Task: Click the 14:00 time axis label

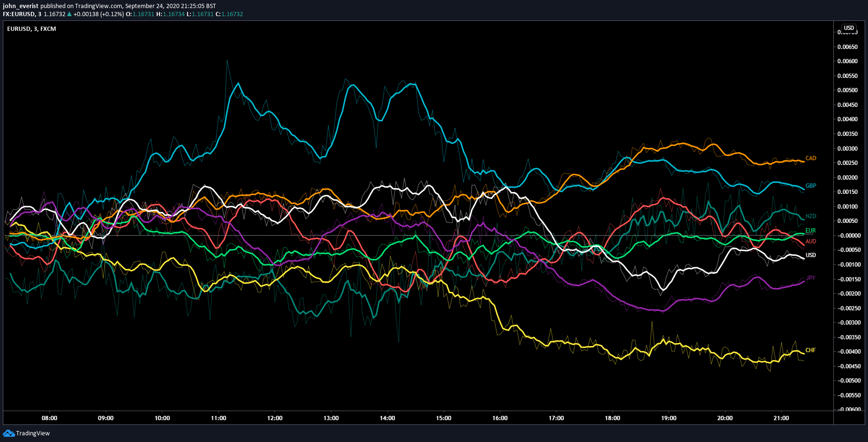Action: (x=387, y=418)
